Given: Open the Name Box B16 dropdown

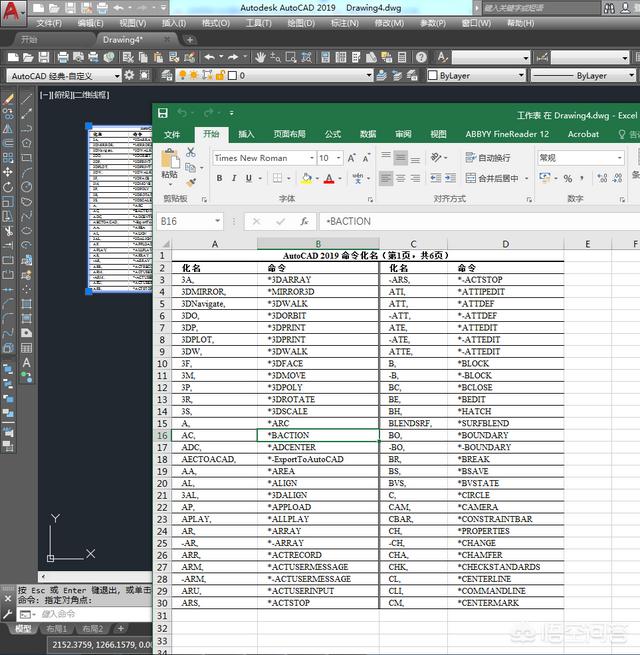Looking at the screenshot, I should point(217,221).
